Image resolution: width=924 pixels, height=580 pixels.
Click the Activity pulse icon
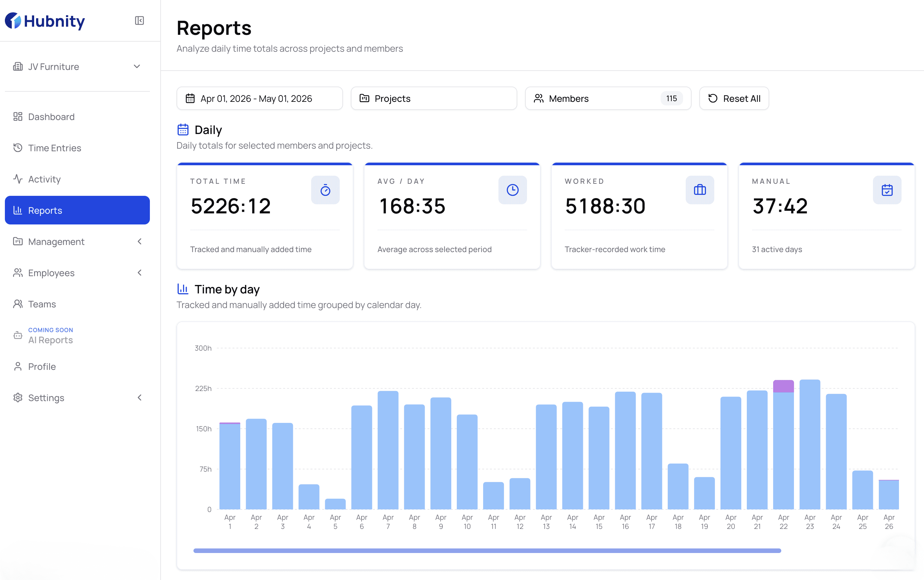(18, 179)
